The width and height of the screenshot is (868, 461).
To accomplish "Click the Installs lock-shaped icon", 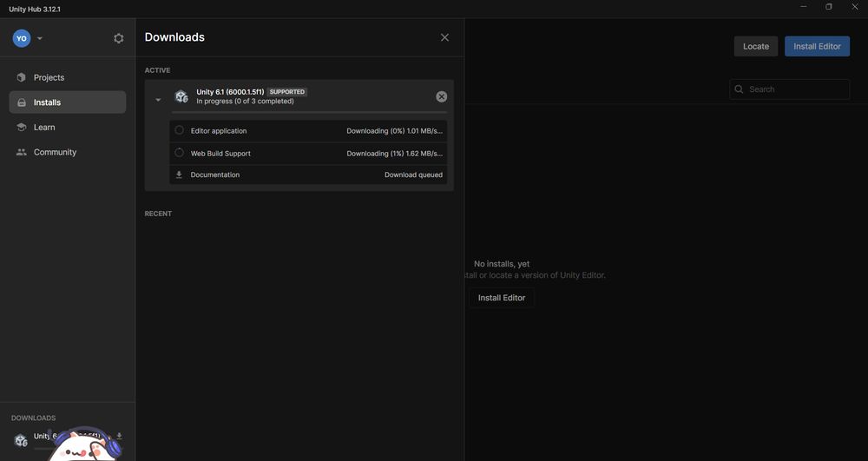I will coord(21,102).
